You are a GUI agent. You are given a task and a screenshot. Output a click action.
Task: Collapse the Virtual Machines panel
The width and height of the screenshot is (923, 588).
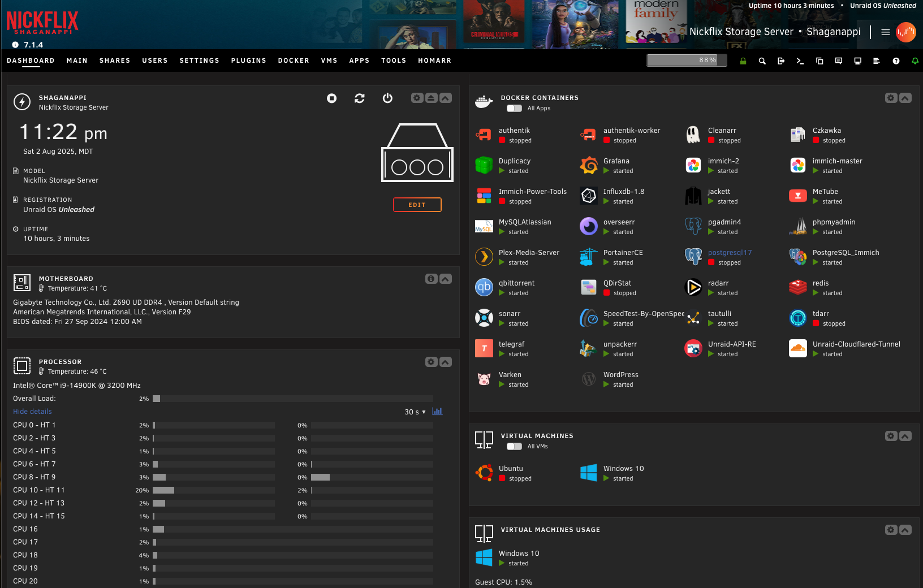pyautogui.click(x=905, y=436)
